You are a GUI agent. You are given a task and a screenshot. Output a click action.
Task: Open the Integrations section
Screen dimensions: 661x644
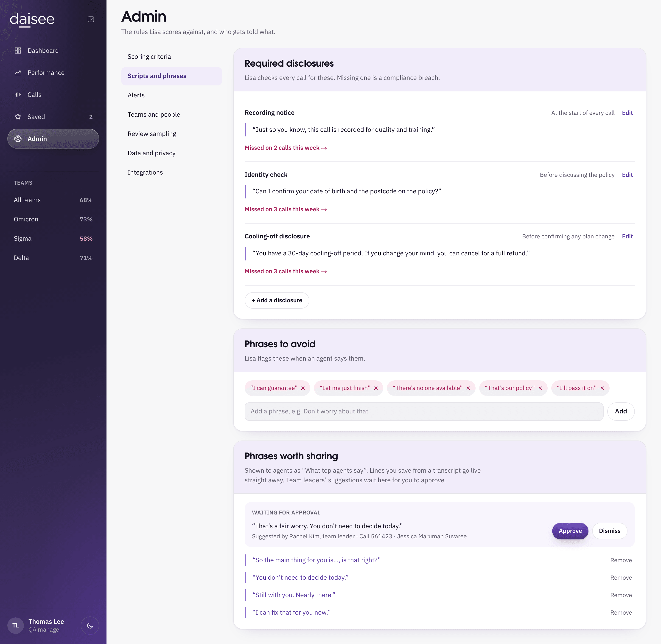click(x=172, y=172)
